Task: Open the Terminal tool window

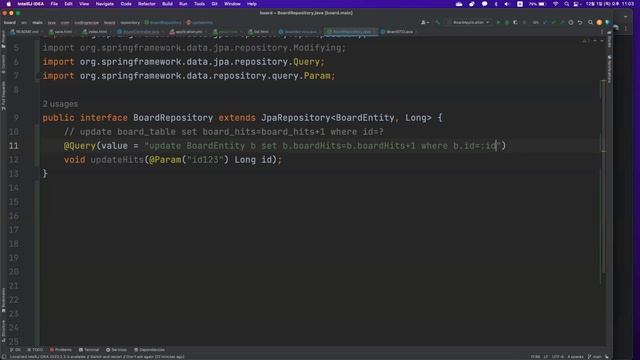Action: pyautogui.click(x=89, y=350)
